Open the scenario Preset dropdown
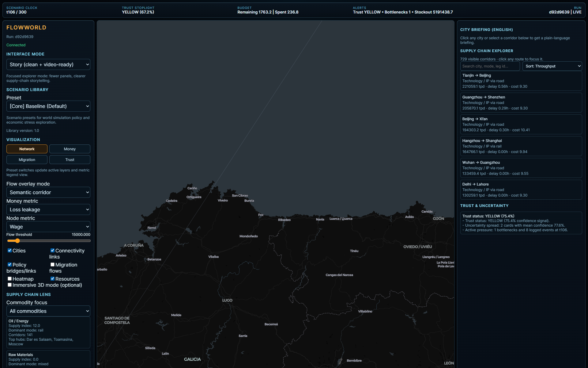This screenshot has height=368, width=588. click(48, 106)
